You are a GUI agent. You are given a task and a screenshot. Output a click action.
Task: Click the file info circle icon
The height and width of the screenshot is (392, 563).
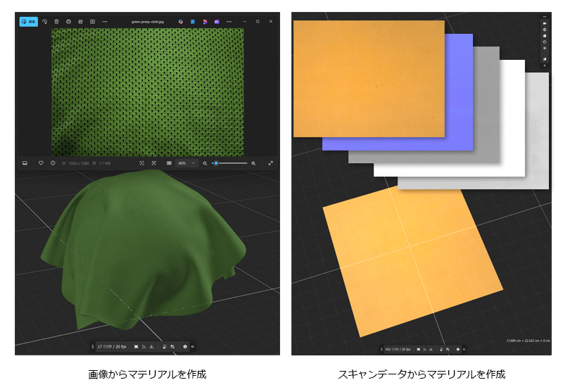[x=53, y=163]
